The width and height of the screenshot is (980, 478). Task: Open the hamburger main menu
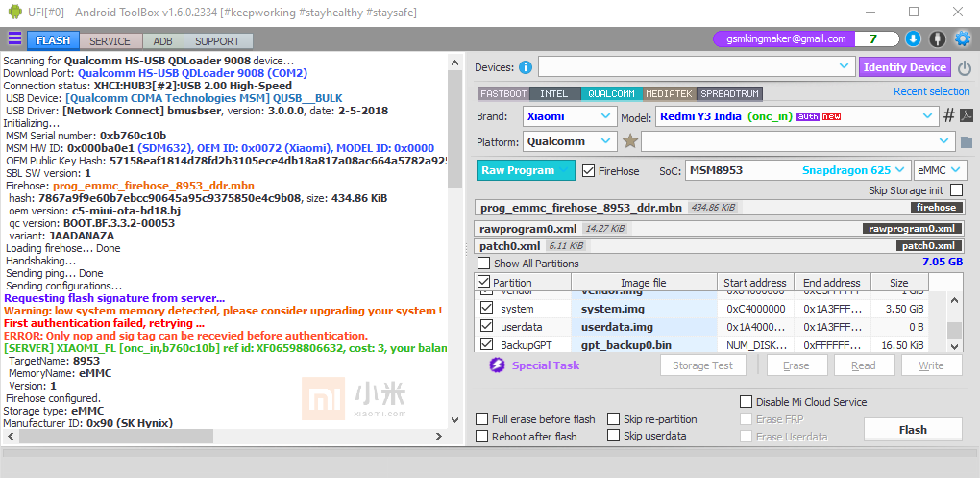[x=14, y=39]
